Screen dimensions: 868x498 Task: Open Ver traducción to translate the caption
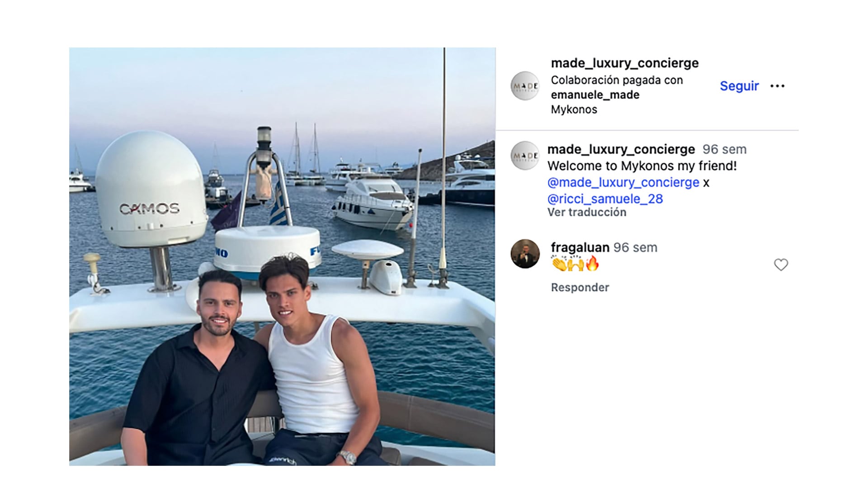pyautogui.click(x=587, y=212)
